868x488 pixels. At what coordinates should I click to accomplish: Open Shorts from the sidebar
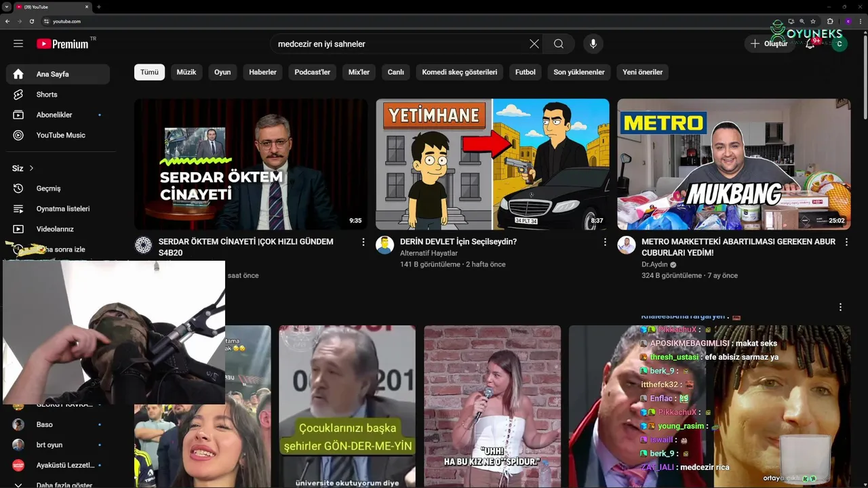tap(58, 94)
